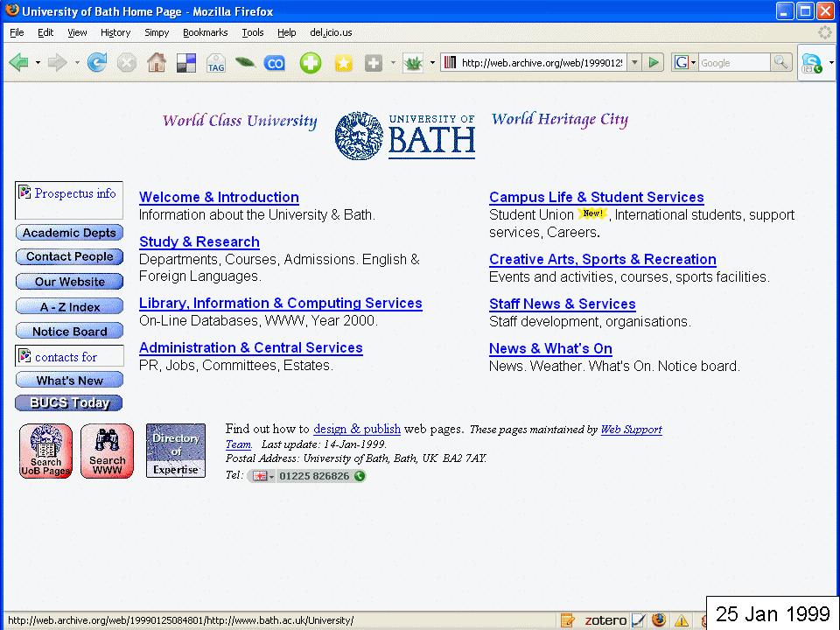The height and width of the screenshot is (630, 840).
Task: Click the green Back arrow button
Action: [x=19, y=63]
